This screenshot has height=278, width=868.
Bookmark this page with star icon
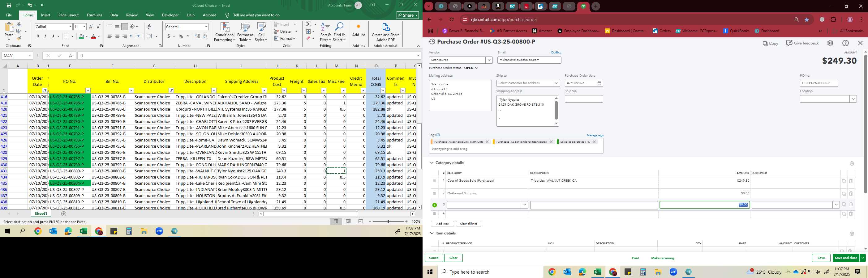point(807,19)
